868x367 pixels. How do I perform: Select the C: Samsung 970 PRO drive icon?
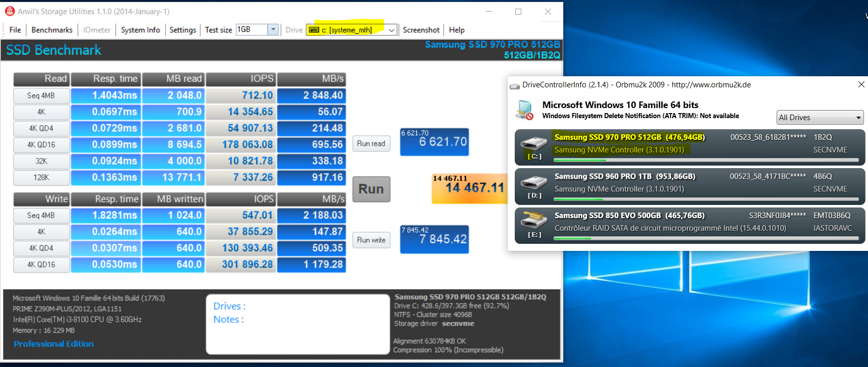point(534,143)
